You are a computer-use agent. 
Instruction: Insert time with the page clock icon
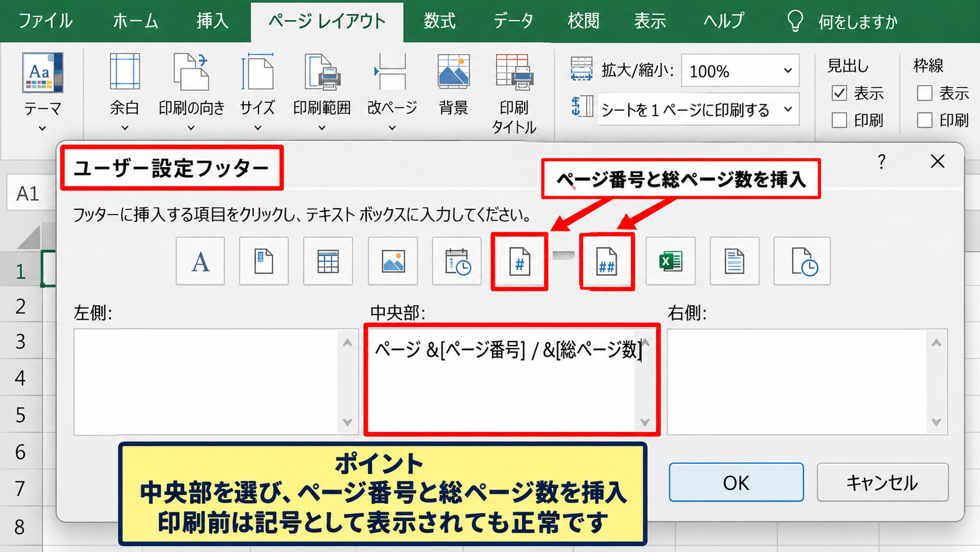click(x=802, y=261)
